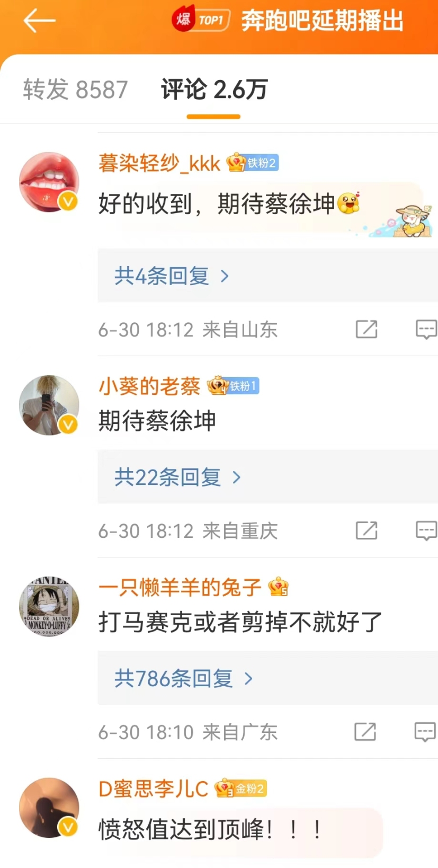Tap the 爆 TOP1 hot-topic badge
438x868 pixels.
click(201, 20)
